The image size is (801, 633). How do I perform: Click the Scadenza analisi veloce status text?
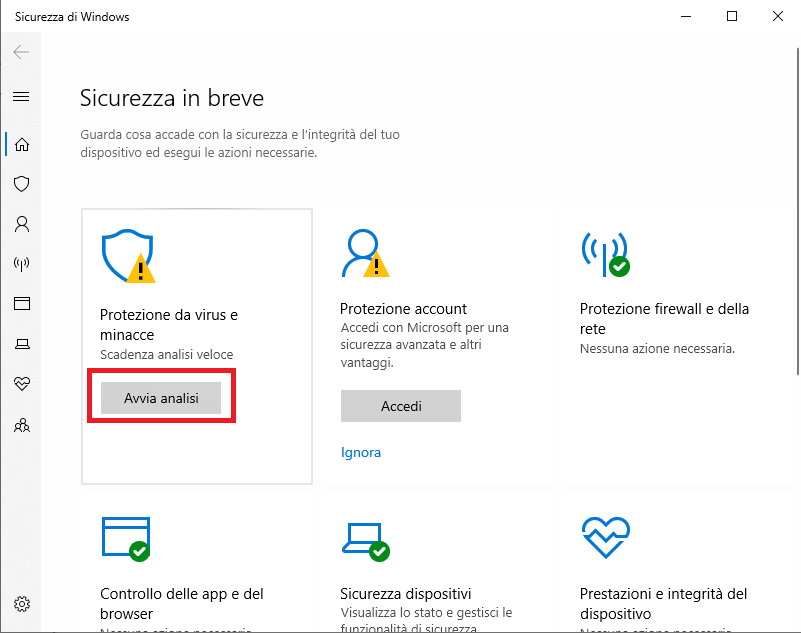pyautogui.click(x=167, y=355)
